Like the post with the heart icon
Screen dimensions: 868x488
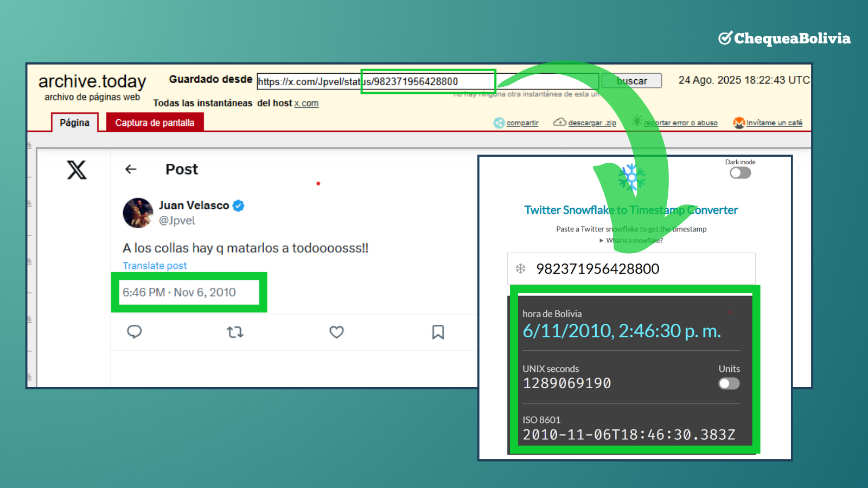[336, 332]
